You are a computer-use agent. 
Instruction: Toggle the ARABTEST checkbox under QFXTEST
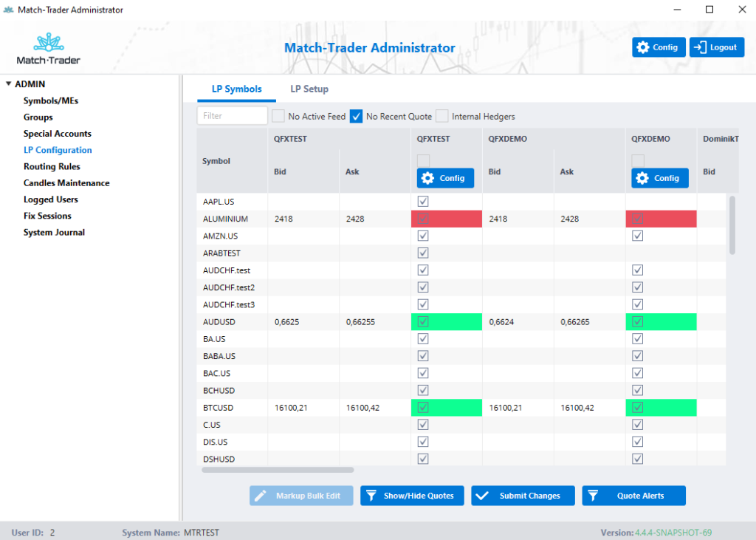423,253
